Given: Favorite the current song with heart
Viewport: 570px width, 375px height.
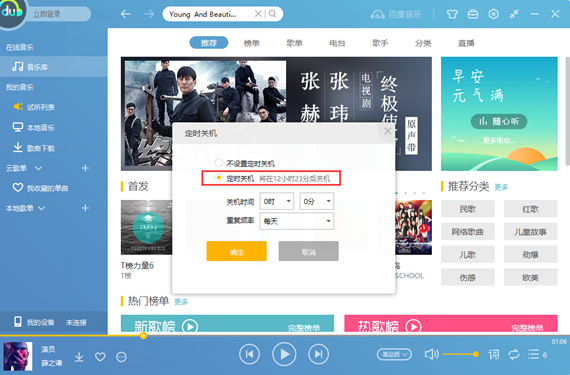Looking at the screenshot, I should [100, 357].
